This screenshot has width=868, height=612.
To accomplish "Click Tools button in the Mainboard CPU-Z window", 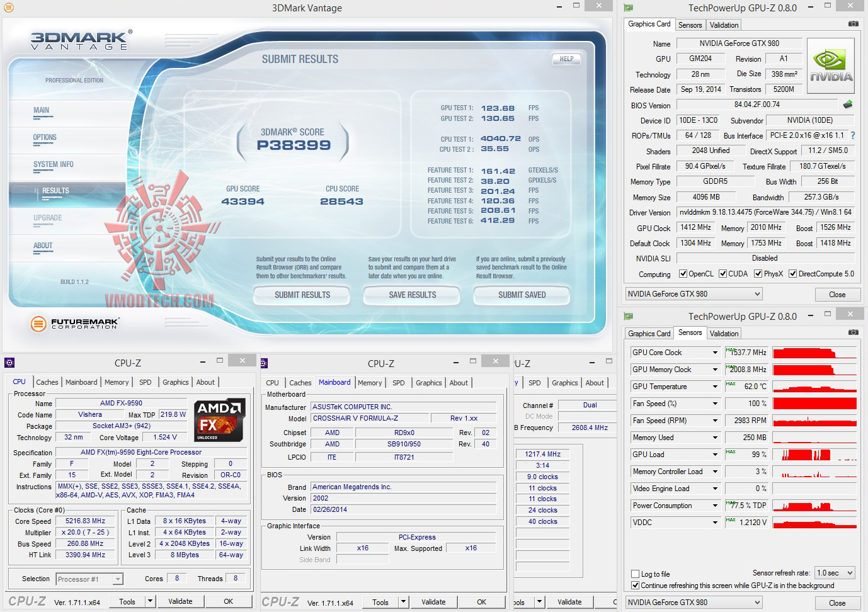I will coord(380,602).
